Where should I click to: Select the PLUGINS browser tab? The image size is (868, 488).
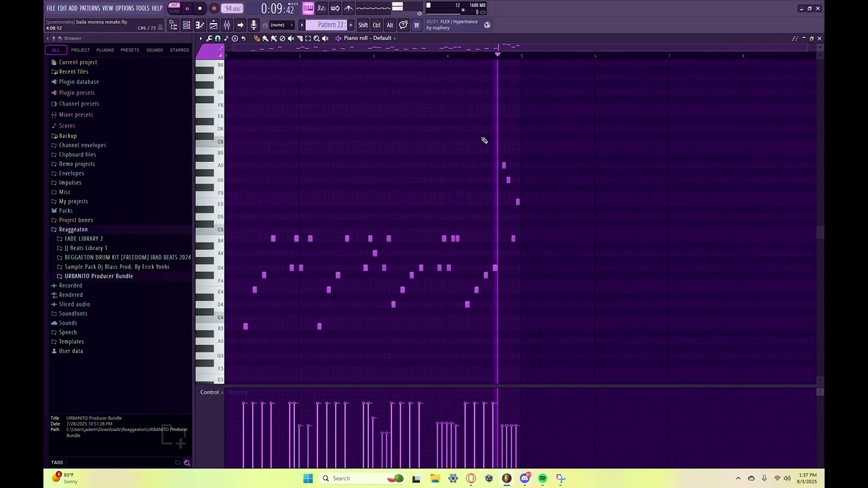[x=105, y=50]
